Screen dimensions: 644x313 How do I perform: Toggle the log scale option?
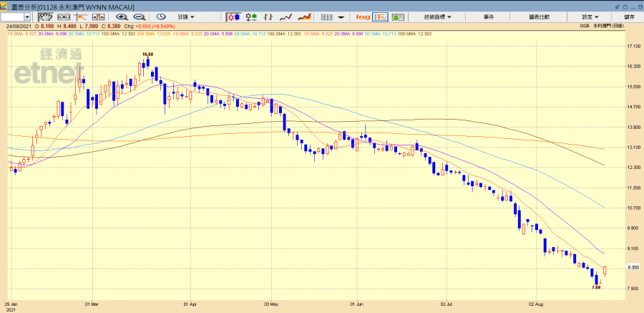pyautogui.click(x=363, y=16)
